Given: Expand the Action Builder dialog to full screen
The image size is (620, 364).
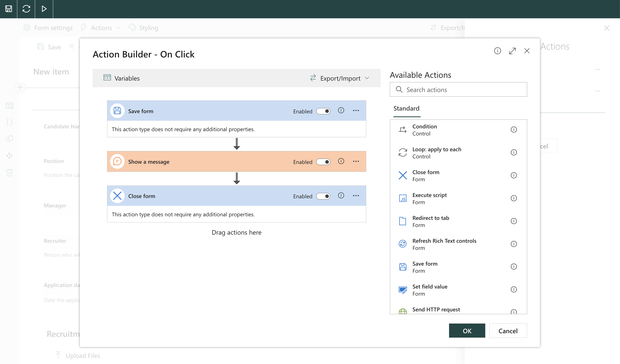Looking at the screenshot, I should [x=512, y=51].
